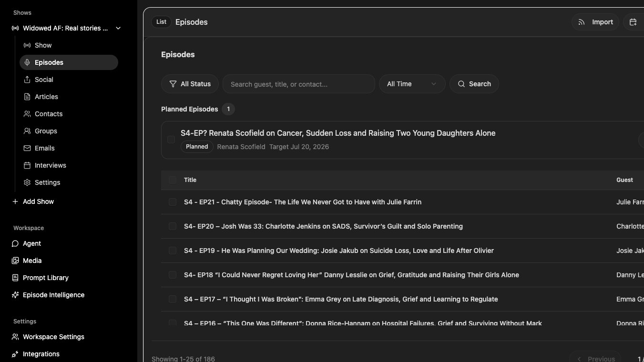Image resolution: width=644 pixels, height=362 pixels.
Task: Select the checkbox for S4 EP17 Emma Grey
Action: (x=173, y=299)
